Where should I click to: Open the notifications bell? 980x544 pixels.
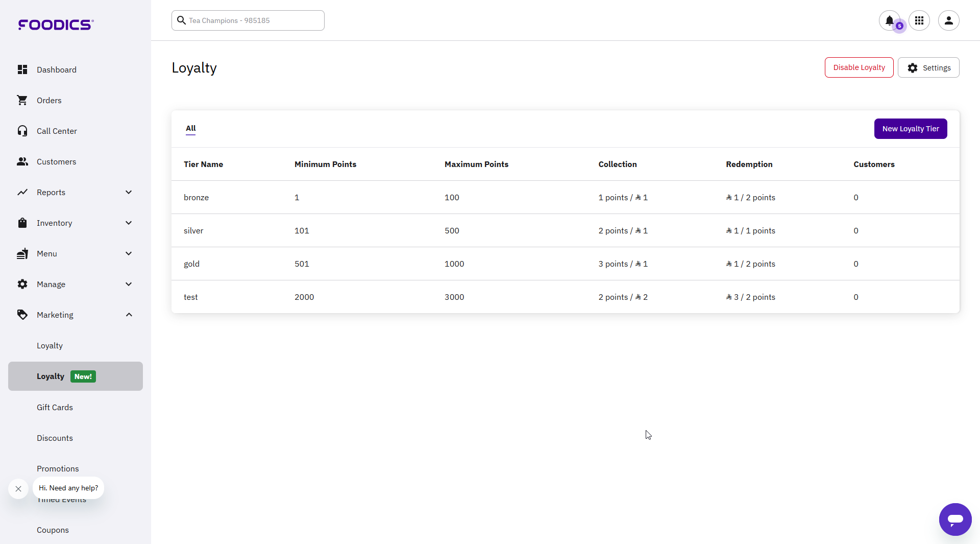click(x=889, y=19)
